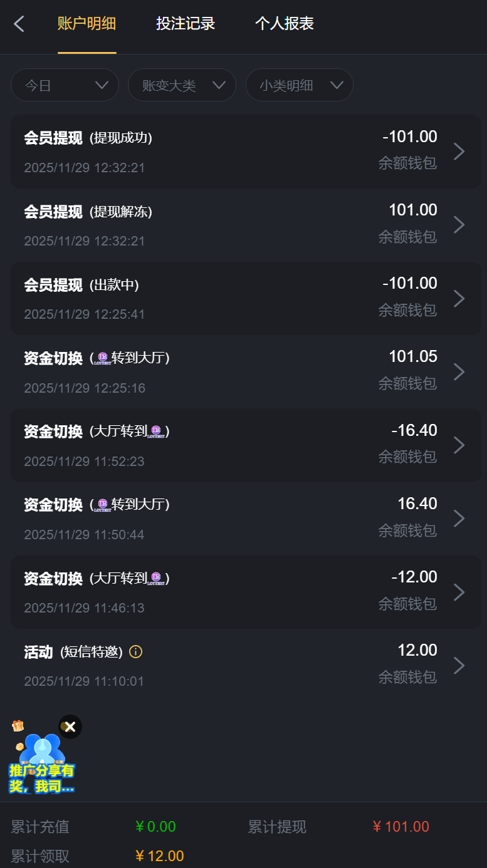Open details arrow for 短信特邀 activity
The image size is (487, 868).
point(459,665)
